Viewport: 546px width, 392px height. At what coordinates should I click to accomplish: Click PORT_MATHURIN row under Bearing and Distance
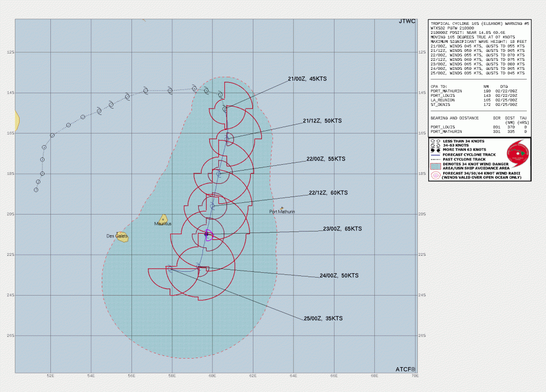click(x=479, y=132)
